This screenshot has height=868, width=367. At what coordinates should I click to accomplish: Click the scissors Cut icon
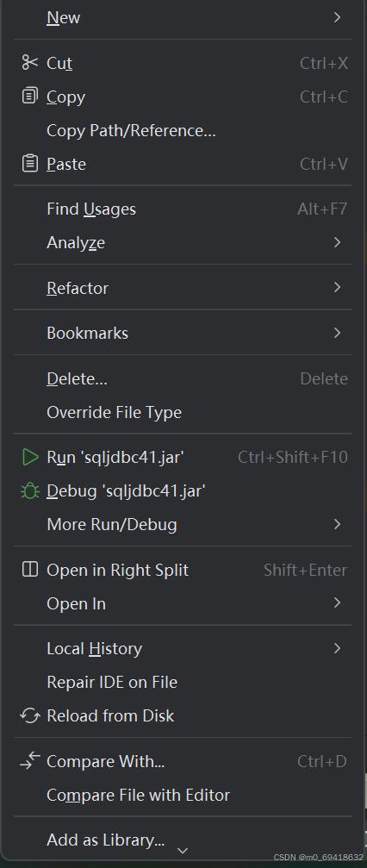(x=29, y=63)
